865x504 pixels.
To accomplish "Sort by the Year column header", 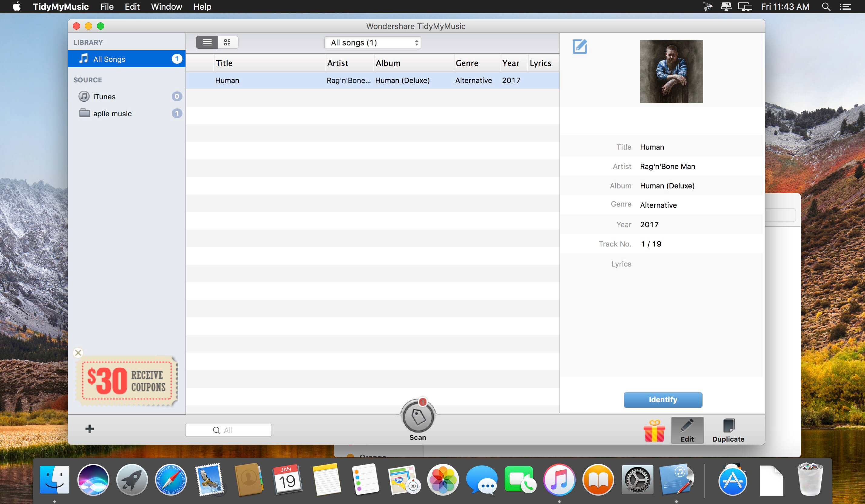I will pyautogui.click(x=510, y=63).
